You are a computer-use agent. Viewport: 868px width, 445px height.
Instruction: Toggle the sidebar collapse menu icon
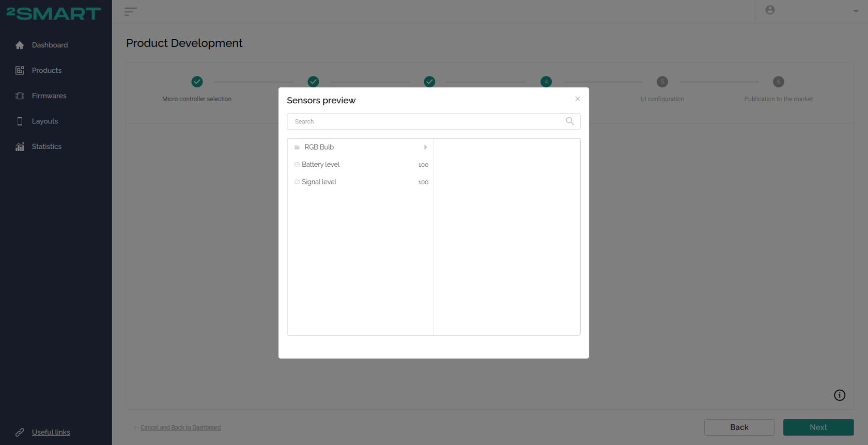tap(130, 11)
